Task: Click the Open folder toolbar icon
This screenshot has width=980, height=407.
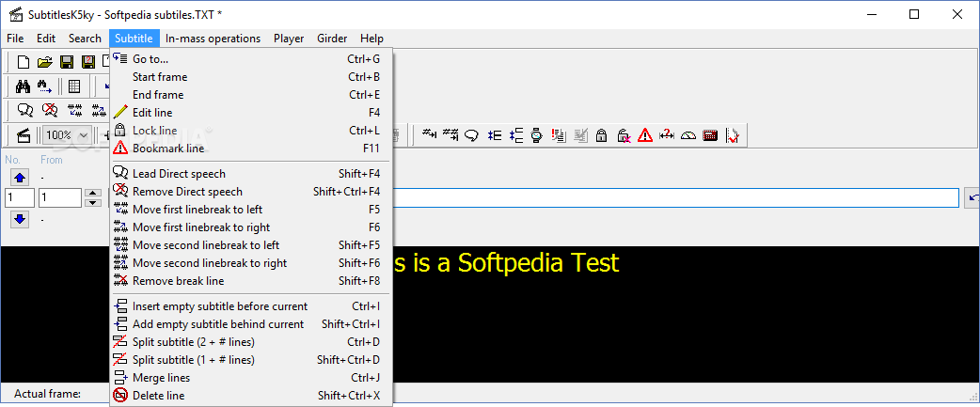Action: tap(44, 62)
